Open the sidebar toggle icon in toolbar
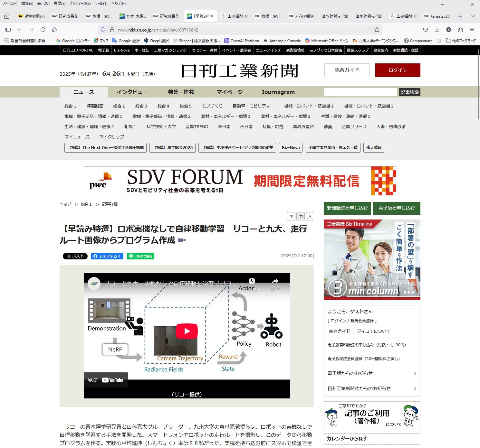 [8, 30]
